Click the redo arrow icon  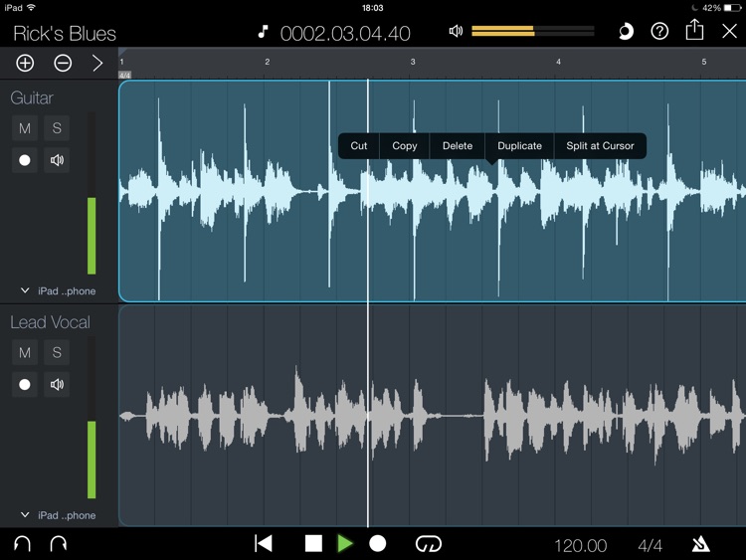(58, 544)
